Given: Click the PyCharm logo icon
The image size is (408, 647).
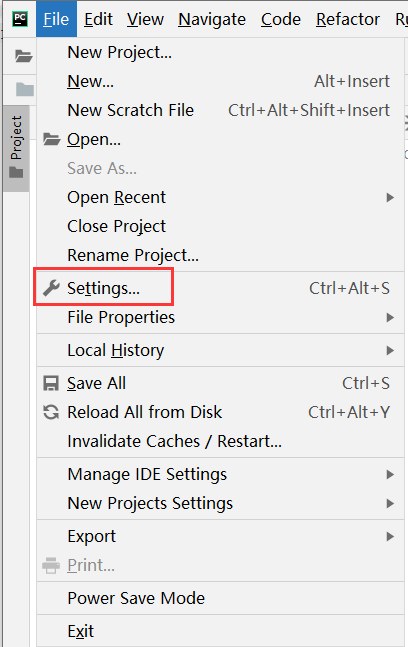Looking at the screenshot, I should point(20,19).
